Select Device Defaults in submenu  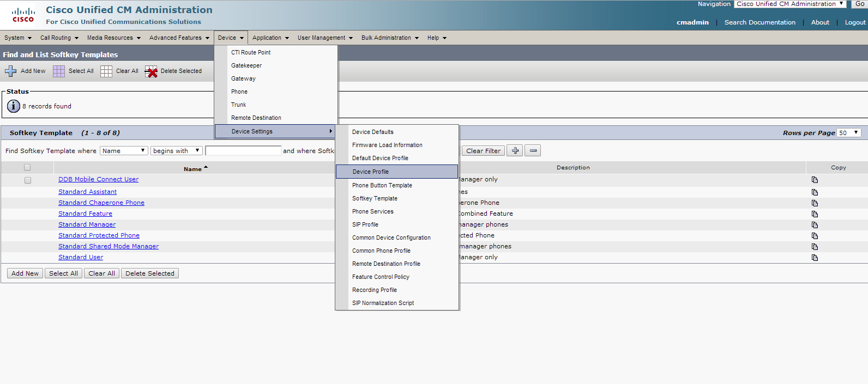click(x=373, y=132)
